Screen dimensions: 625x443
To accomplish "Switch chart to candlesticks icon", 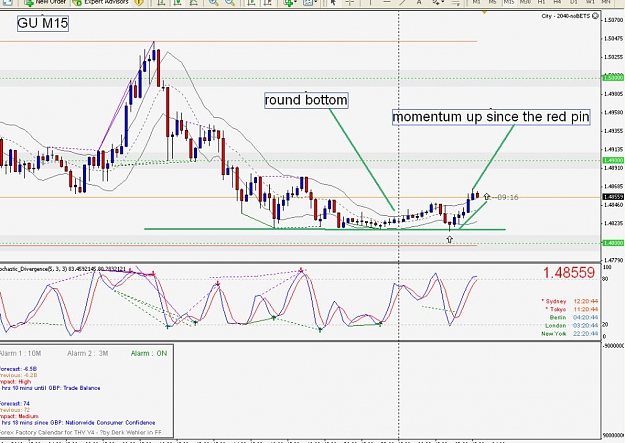I will coord(178,2).
